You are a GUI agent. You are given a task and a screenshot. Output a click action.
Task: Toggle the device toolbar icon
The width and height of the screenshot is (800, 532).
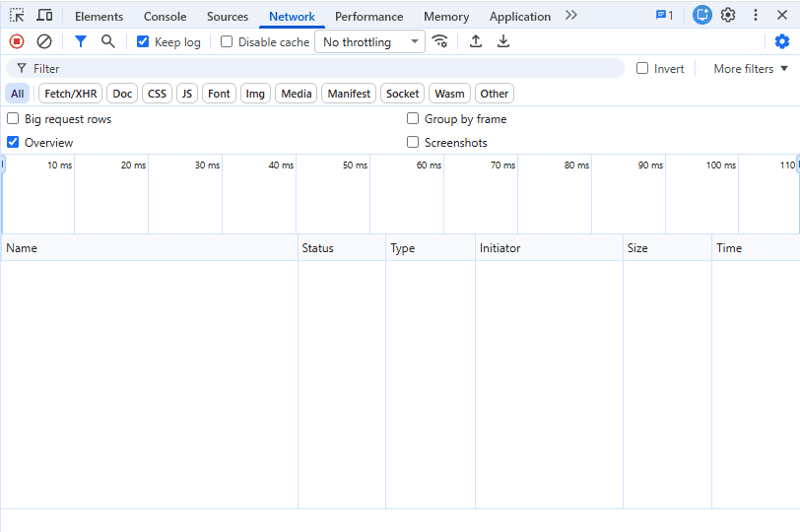coord(44,16)
